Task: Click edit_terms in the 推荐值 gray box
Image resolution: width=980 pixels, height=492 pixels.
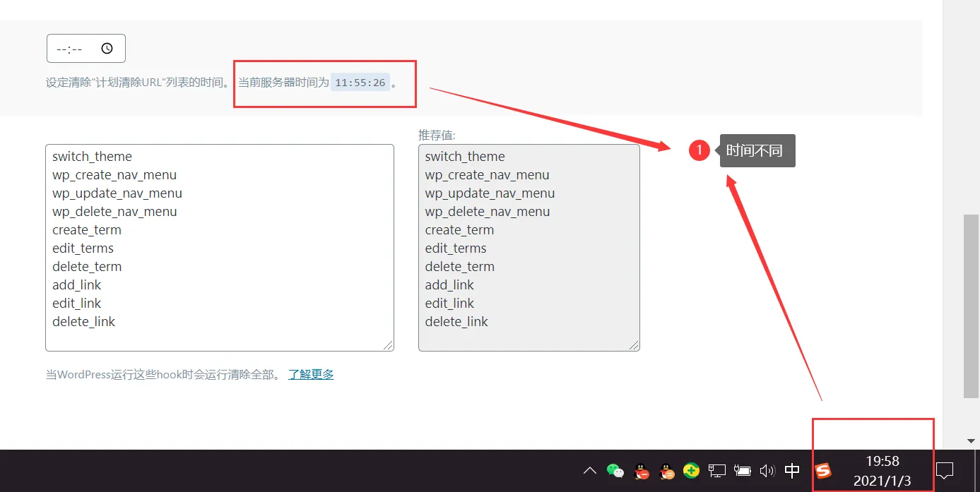Action: (x=456, y=248)
